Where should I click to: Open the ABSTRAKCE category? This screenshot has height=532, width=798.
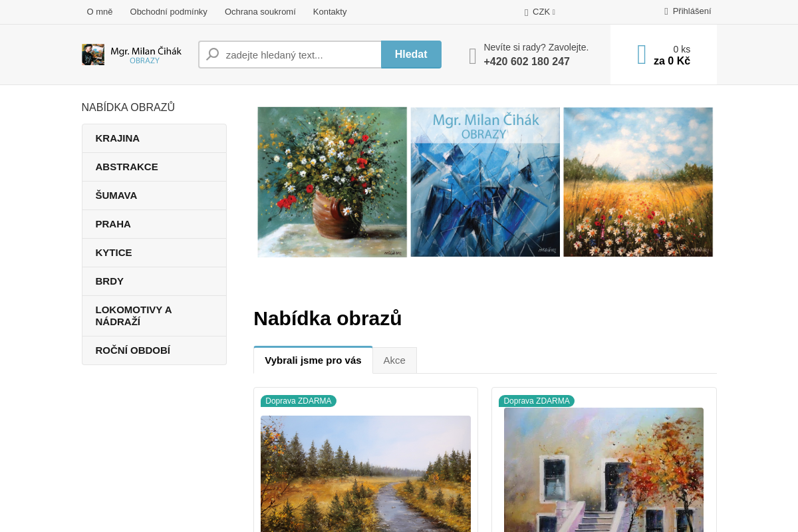tap(127, 167)
